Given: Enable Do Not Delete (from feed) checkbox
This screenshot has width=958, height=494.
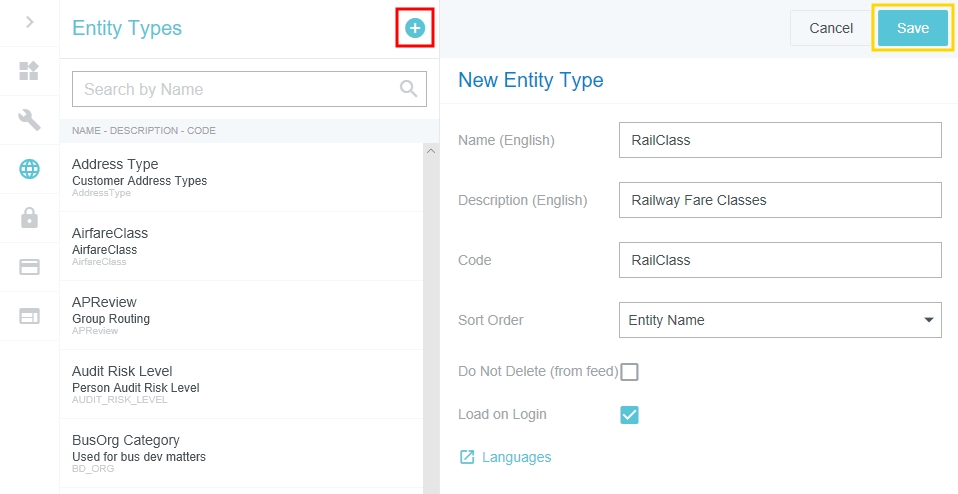Looking at the screenshot, I should 629,372.
